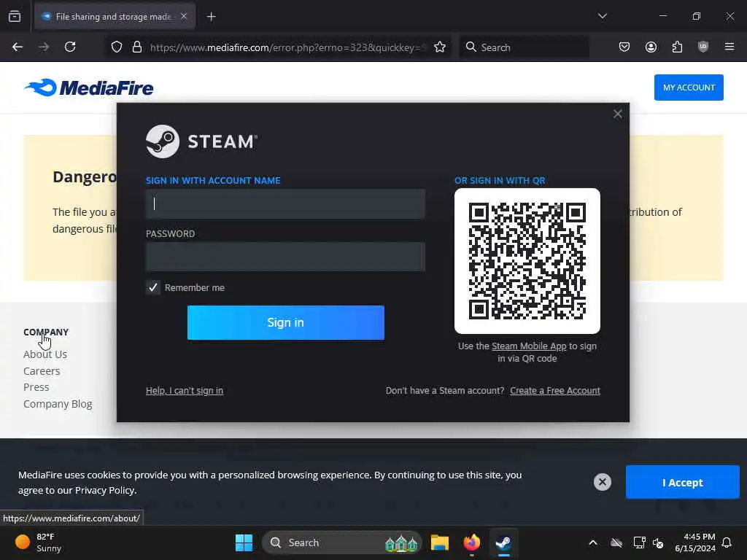Viewport: 747px width, 560px height.
Task: Click the Firefox forward arrow
Action: coord(44,47)
